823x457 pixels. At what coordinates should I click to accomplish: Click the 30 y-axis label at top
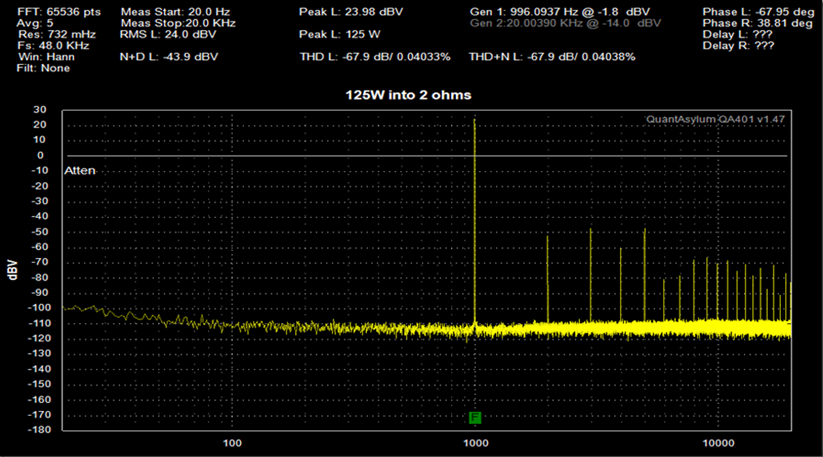point(40,110)
